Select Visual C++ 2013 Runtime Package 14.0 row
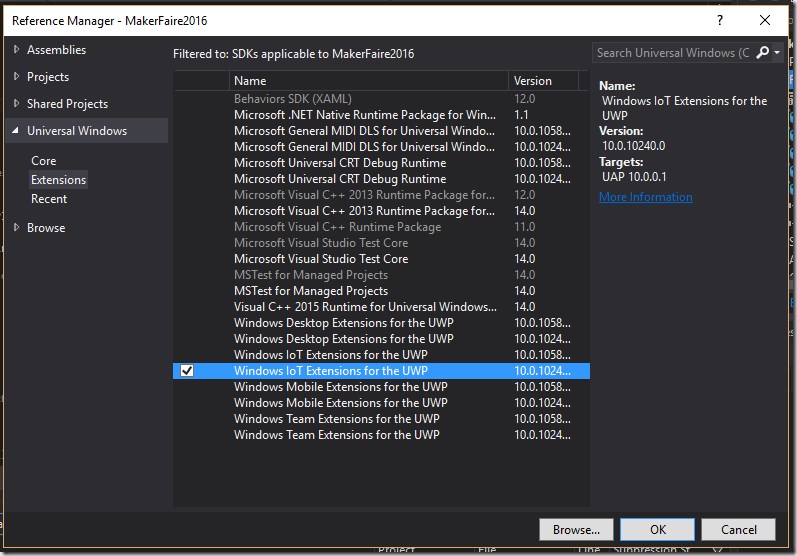Image resolution: width=797 pixels, height=556 pixels. coord(381,211)
